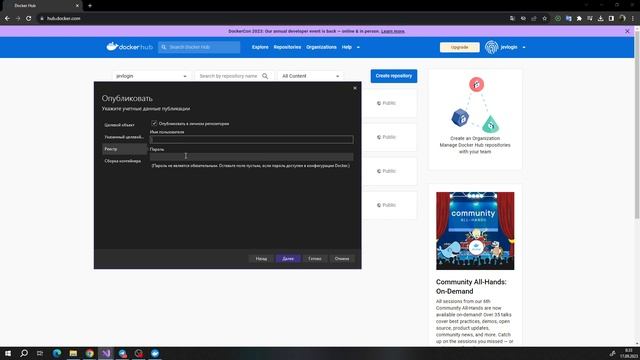Click the Готово button
This screenshot has height=360, width=640.
pos(315,258)
